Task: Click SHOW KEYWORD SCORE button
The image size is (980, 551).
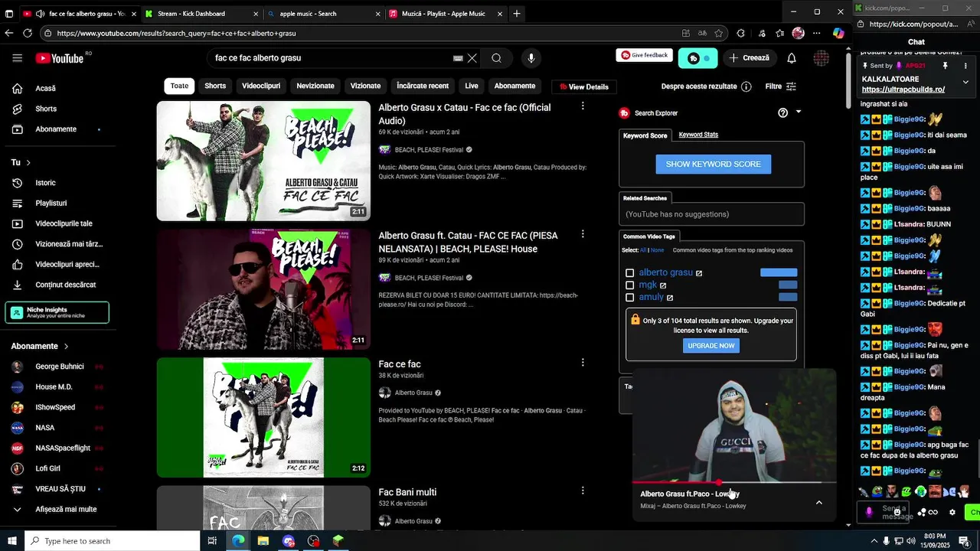Action: (x=714, y=164)
